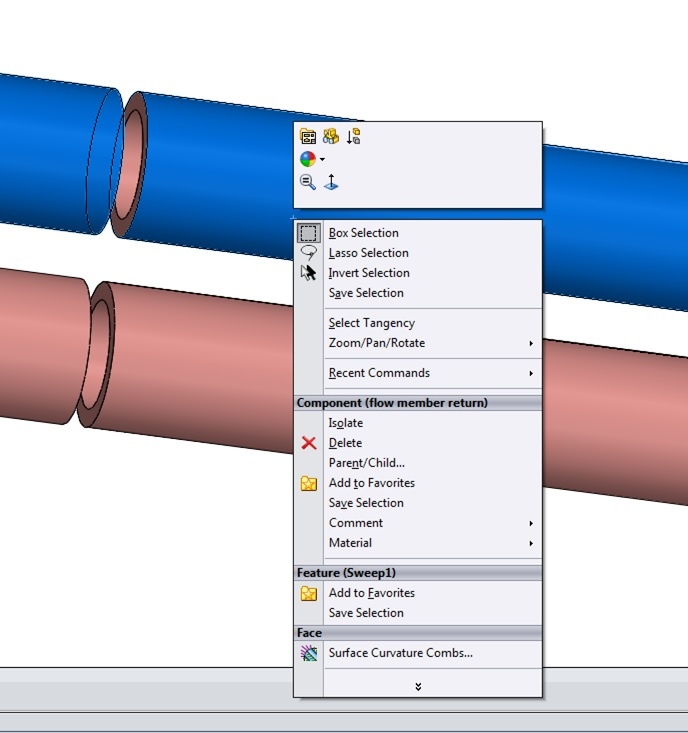
Task: Expand menu with double chevron at bottom
Action: click(x=418, y=687)
